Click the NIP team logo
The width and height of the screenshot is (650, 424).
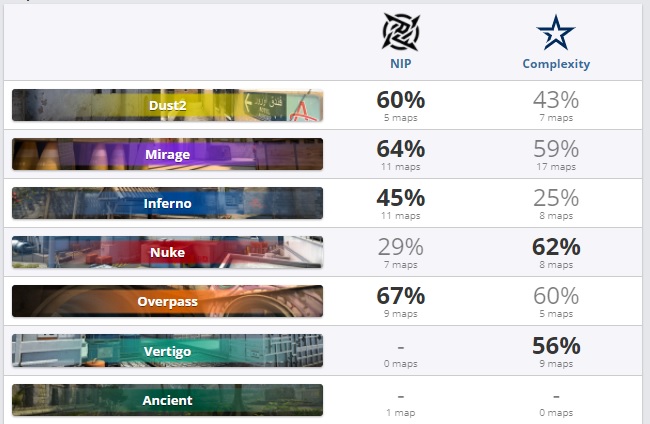[400, 32]
